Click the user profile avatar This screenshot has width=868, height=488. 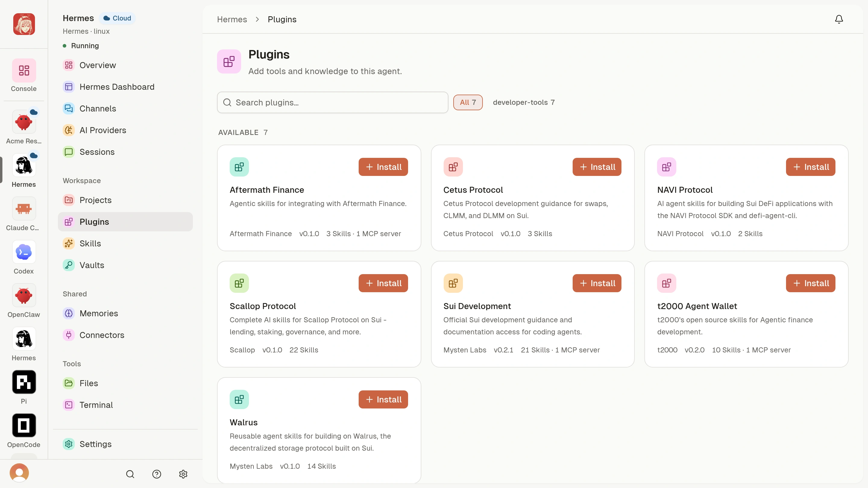point(19,473)
